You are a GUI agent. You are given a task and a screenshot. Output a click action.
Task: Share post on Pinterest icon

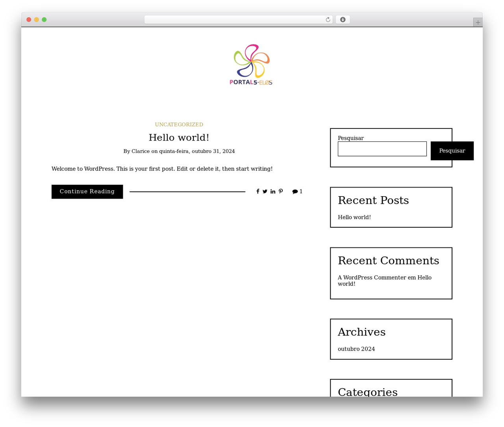point(281,191)
